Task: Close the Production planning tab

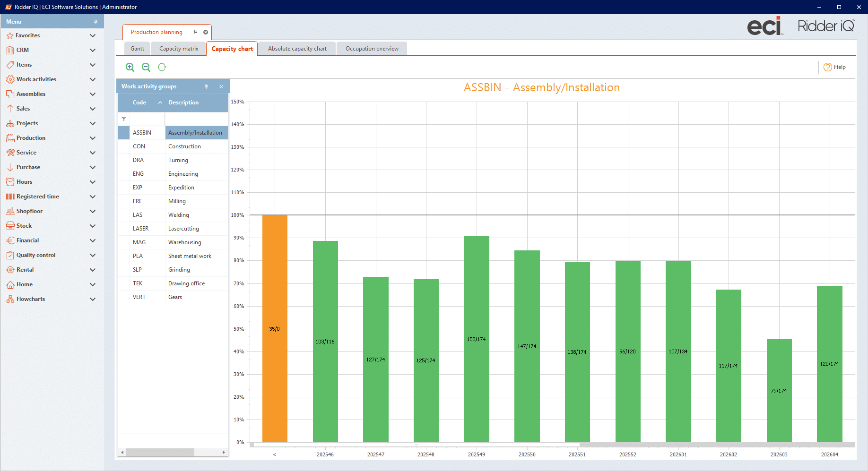Action: pyautogui.click(x=206, y=32)
